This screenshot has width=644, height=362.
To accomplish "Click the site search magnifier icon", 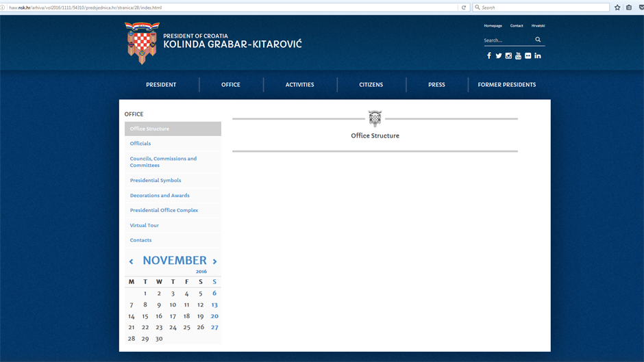I will [x=538, y=40].
